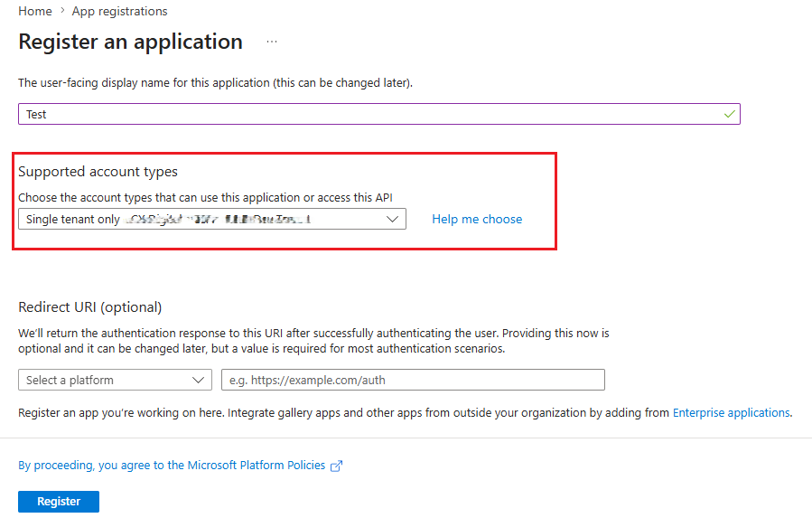
Task: Expand the Select a platform dropdown
Action: click(115, 380)
